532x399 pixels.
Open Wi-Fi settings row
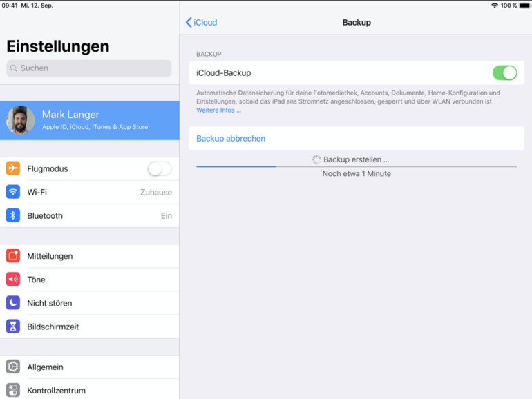tap(90, 192)
